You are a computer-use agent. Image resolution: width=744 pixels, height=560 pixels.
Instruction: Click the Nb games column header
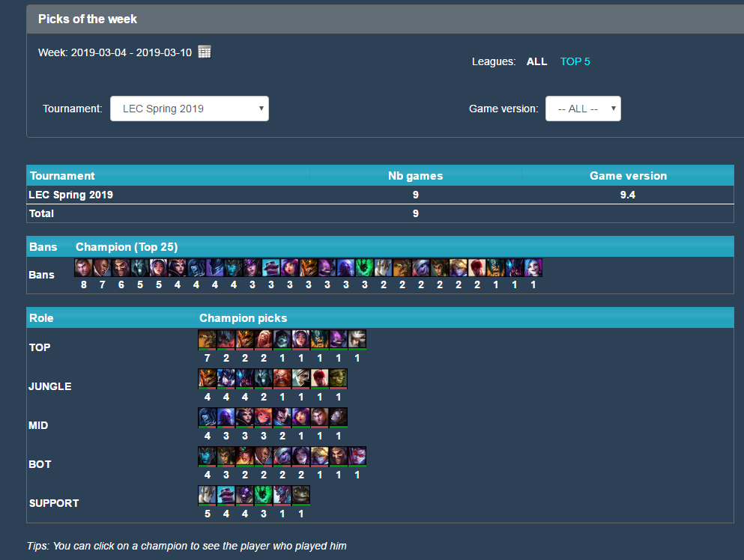(x=416, y=176)
